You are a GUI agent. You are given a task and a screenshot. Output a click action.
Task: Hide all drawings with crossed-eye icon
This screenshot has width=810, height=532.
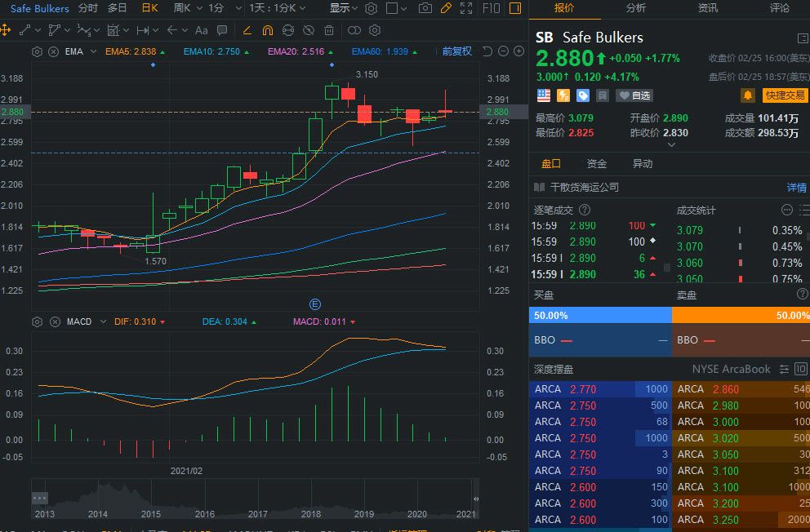[309, 31]
